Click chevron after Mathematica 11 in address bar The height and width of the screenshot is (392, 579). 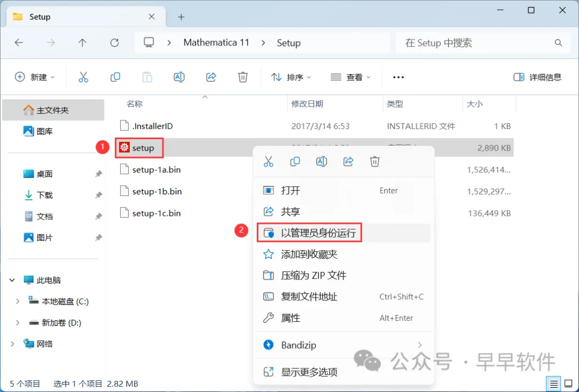[x=263, y=43]
